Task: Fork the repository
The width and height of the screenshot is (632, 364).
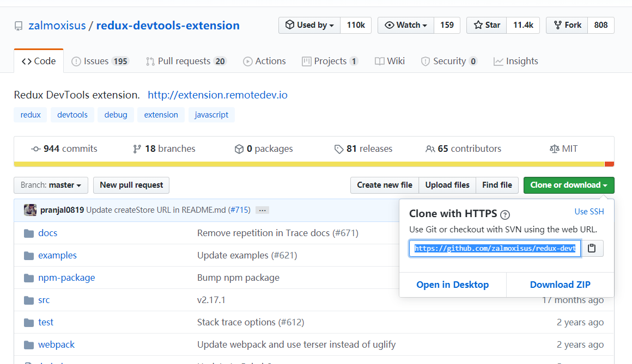Action: [567, 25]
